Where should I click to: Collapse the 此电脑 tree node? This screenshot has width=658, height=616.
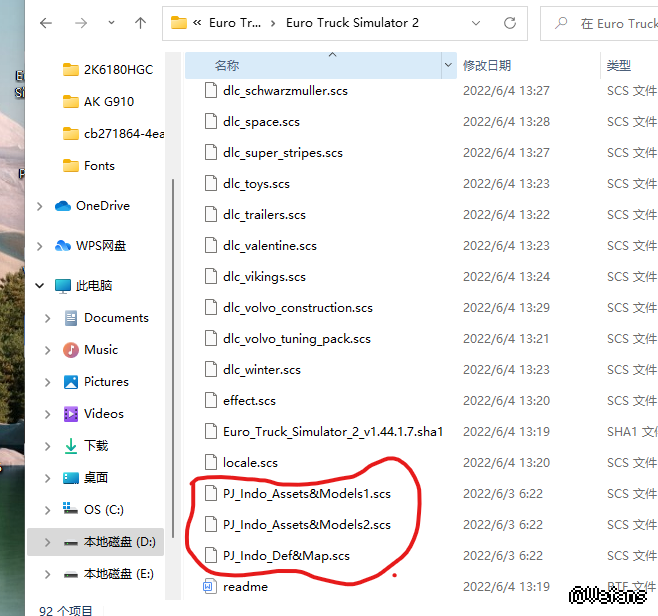(40, 286)
